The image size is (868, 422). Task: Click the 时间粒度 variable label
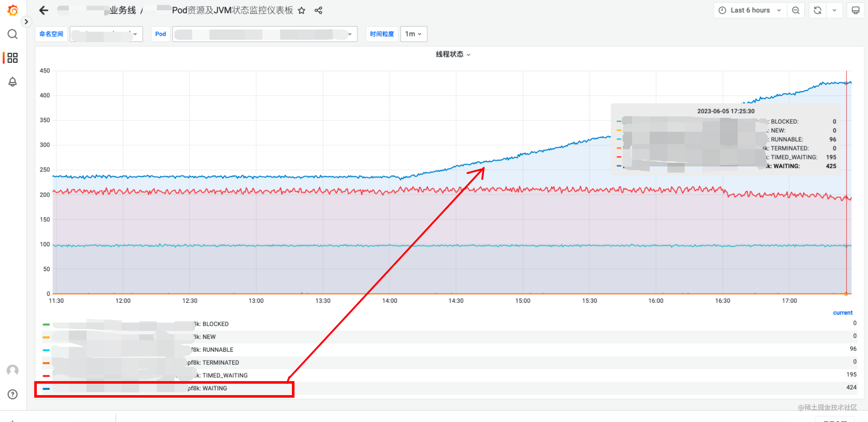[382, 34]
